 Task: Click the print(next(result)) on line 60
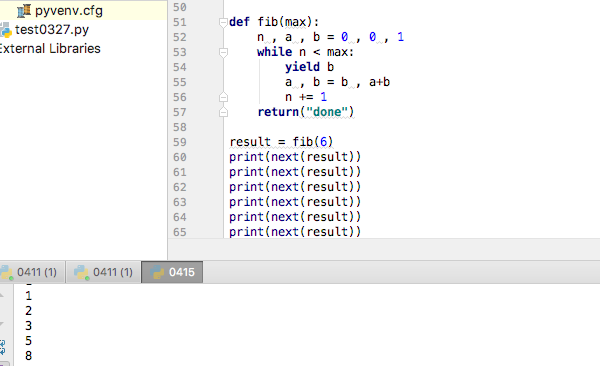click(x=295, y=157)
